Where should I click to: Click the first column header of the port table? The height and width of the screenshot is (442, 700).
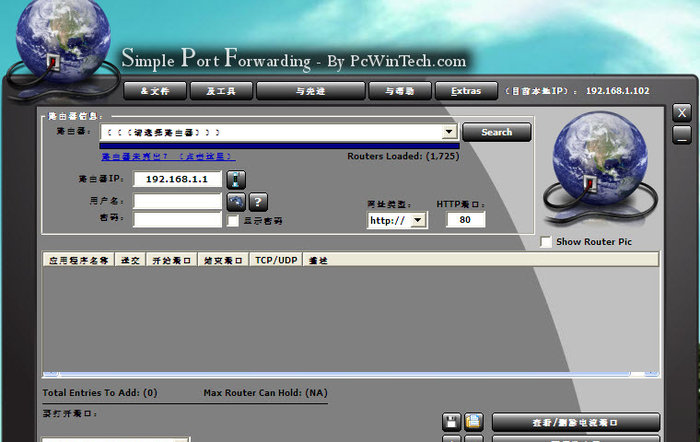[79, 260]
